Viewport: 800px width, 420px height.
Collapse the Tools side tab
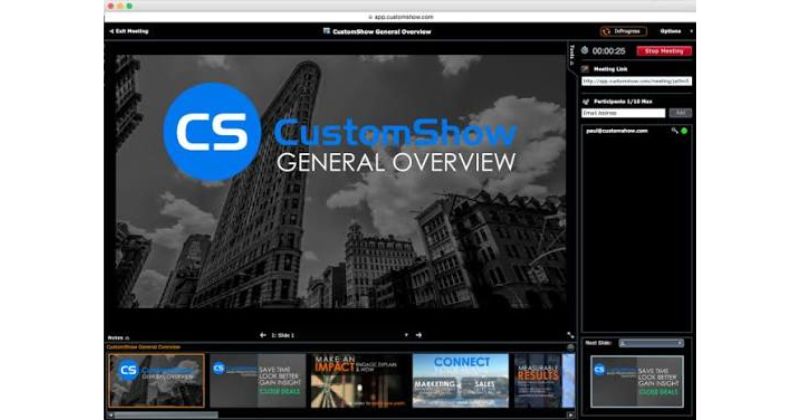pyautogui.click(x=572, y=55)
